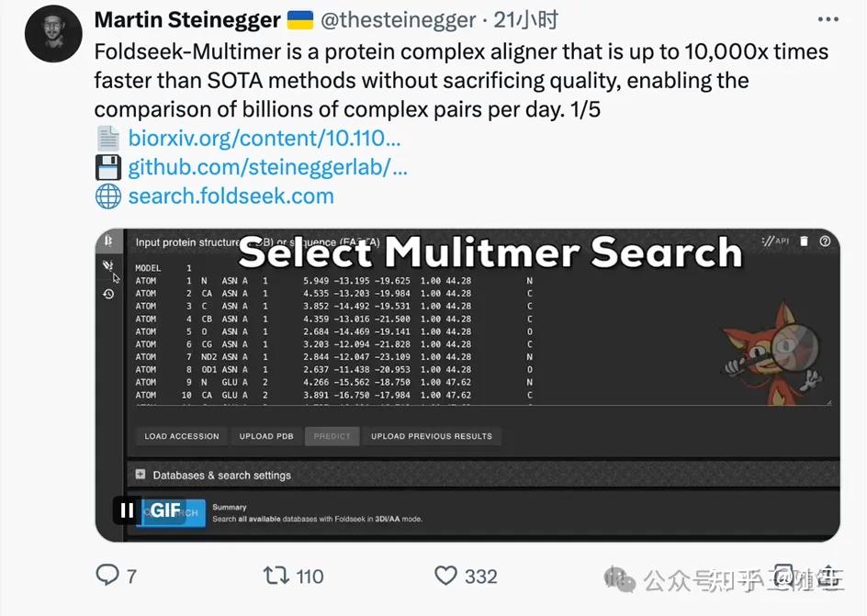Click the Foldseek logo in the left sidebar
Screen dimensions: 867x616
107,240
